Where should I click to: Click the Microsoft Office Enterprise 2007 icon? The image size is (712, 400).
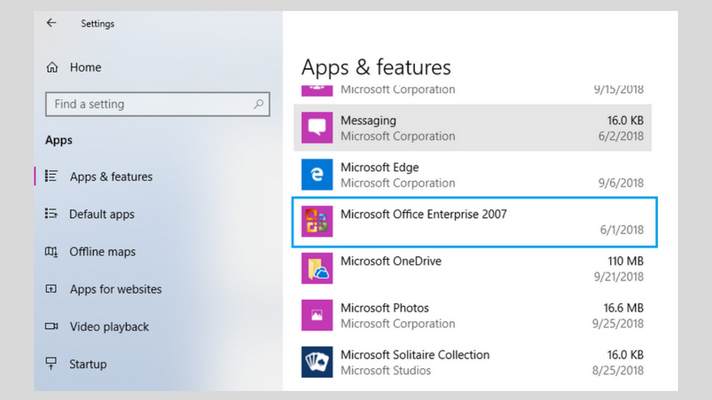pyautogui.click(x=317, y=221)
